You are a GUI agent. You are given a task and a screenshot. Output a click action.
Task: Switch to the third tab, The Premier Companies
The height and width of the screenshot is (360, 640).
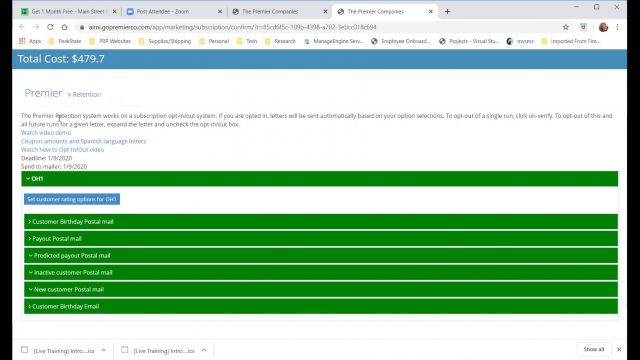coord(279,11)
